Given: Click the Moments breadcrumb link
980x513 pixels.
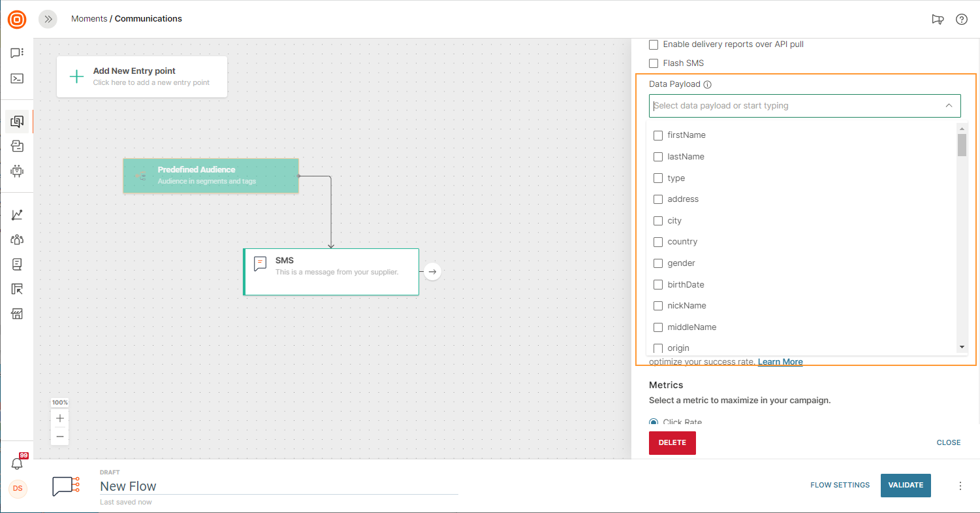Looking at the screenshot, I should click(89, 19).
